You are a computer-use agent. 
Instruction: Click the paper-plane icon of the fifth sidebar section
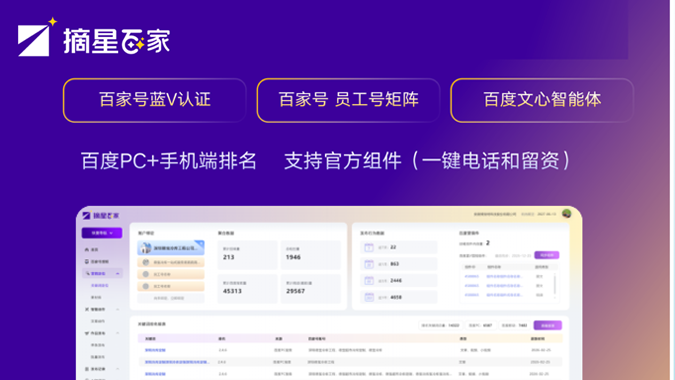(x=87, y=333)
